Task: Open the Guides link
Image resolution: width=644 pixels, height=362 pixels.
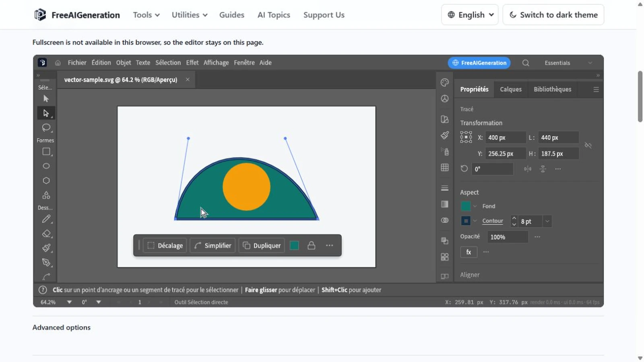Action: click(231, 15)
